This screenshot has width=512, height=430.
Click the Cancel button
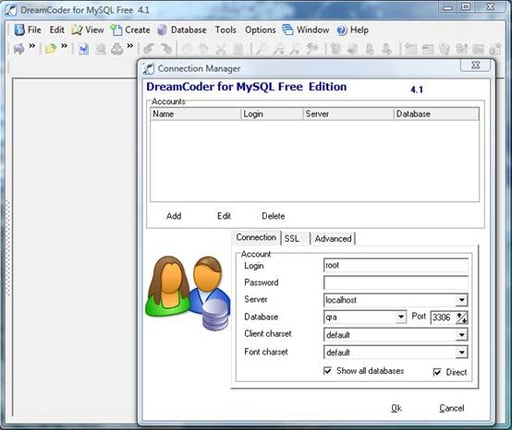tap(452, 408)
